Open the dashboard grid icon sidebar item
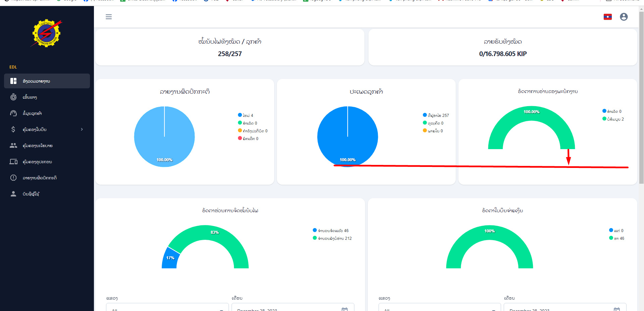The height and width of the screenshot is (311, 644). coord(47,81)
